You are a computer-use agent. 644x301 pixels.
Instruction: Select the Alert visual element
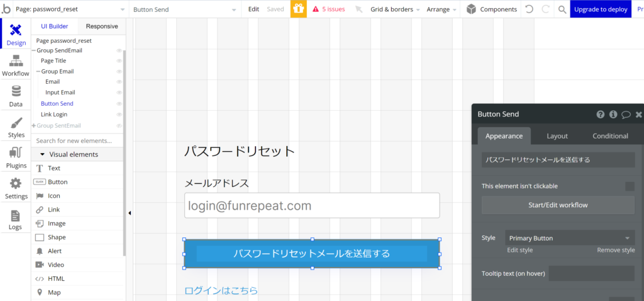[78, 251]
